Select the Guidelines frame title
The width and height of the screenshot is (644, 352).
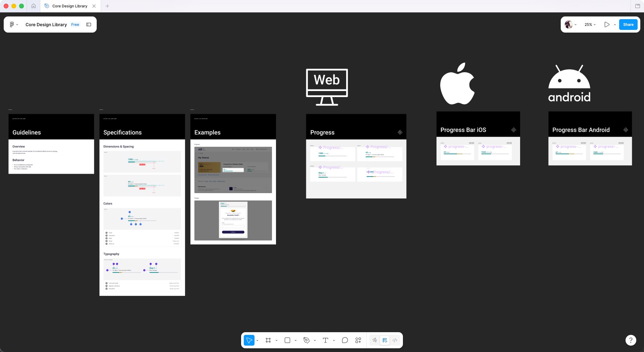pyautogui.click(x=27, y=132)
